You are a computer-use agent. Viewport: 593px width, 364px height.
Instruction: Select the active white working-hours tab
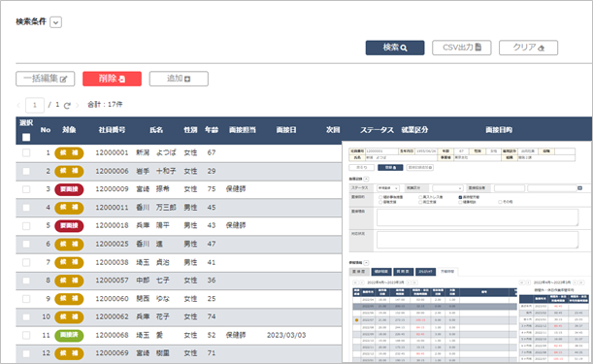point(447,271)
